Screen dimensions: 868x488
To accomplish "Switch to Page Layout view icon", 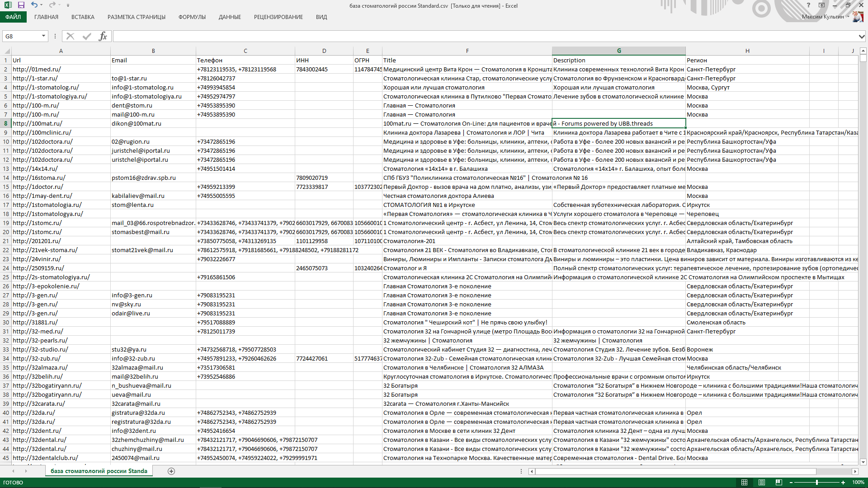I will 762,483.
